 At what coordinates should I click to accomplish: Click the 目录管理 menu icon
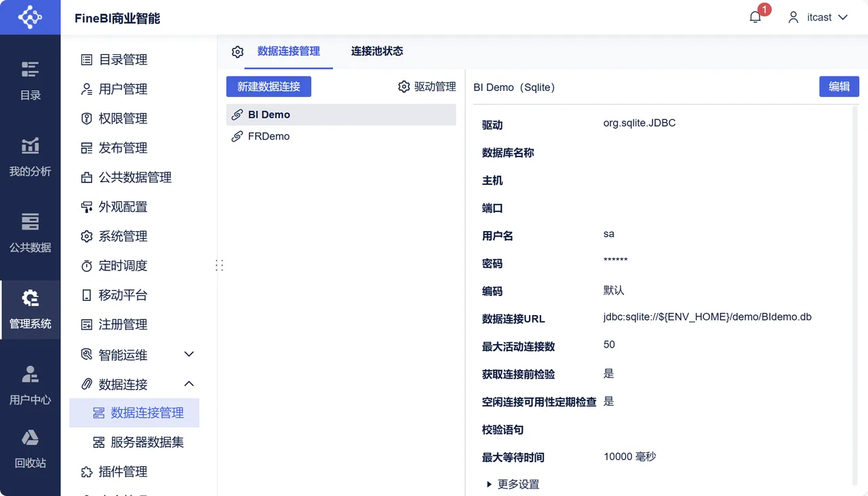87,60
